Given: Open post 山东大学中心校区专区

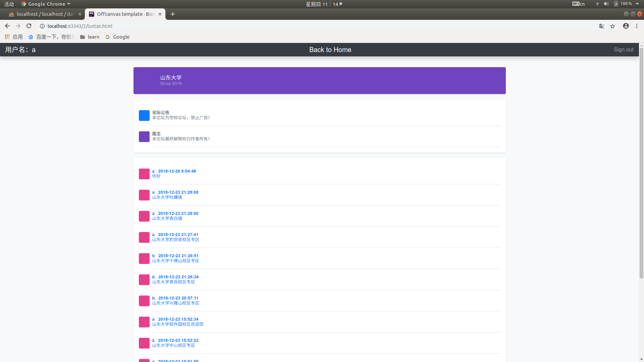Looking at the screenshot, I should [x=173, y=346].
